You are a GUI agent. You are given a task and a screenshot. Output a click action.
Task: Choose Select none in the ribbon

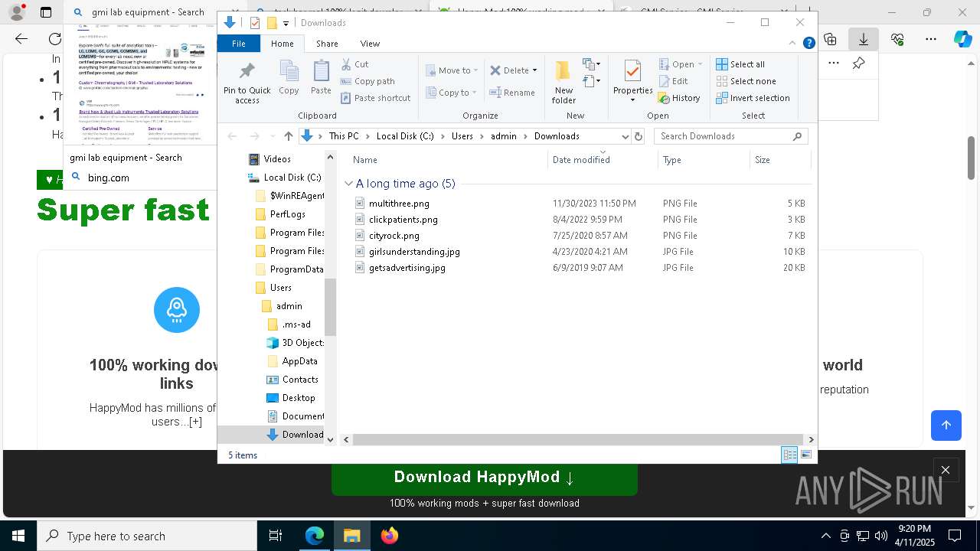746,81
